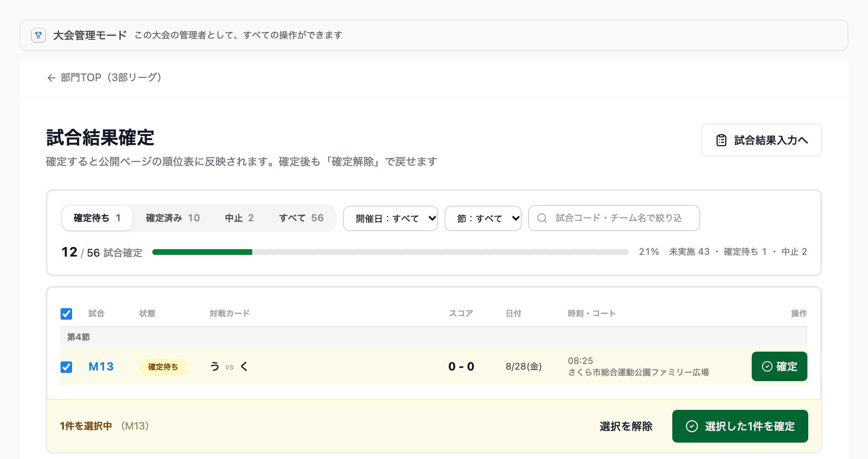Click the 未実施 43 summary text
Viewport: 868px width, 459px height.
point(689,252)
